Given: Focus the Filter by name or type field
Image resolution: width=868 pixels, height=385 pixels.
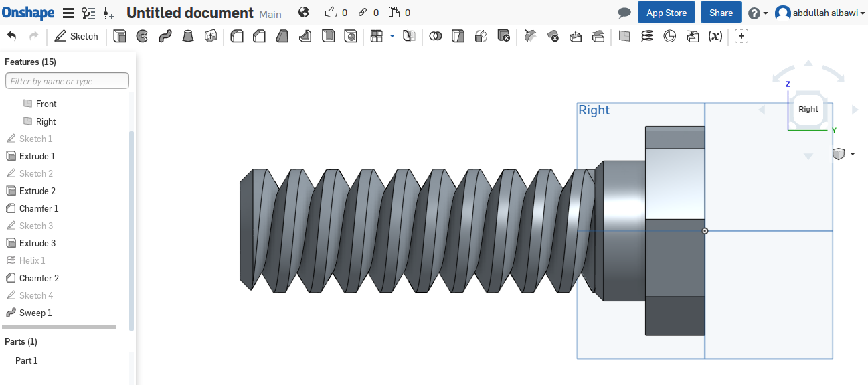Looking at the screenshot, I should (67, 81).
